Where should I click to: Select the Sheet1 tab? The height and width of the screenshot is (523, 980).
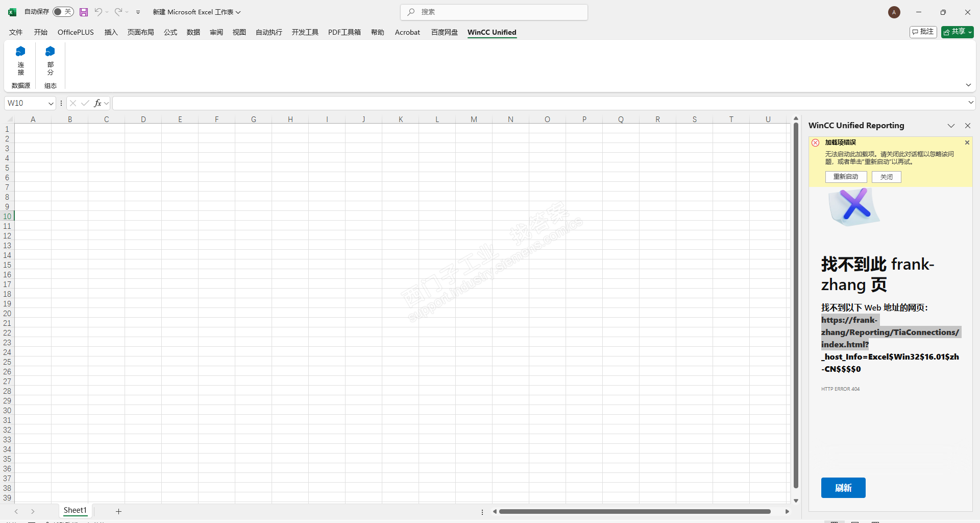75,510
